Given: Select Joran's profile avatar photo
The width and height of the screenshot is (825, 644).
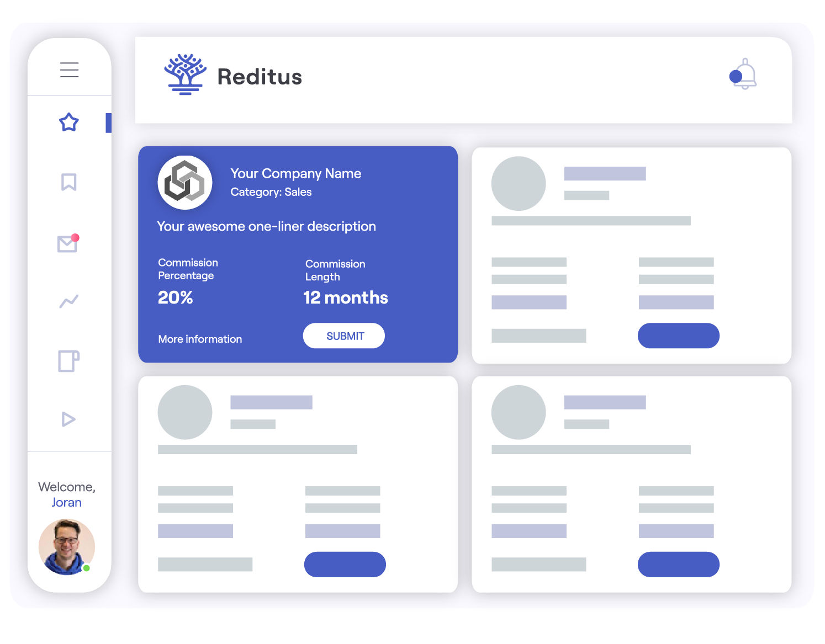Looking at the screenshot, I should pos(66,547).
